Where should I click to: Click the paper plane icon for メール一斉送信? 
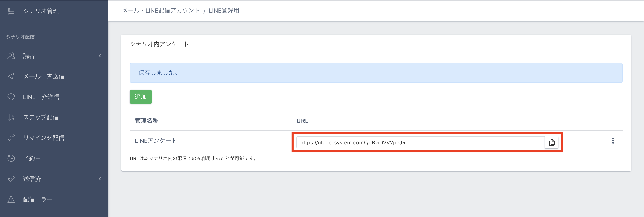pyautogui.click(x=11, y=76)
